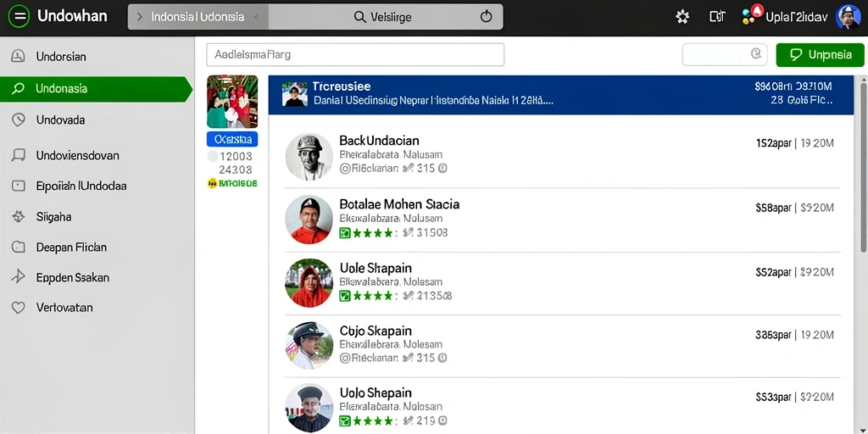Expand the breadcrumb chevron before Indonsia
This screenshot has width=868, height=434.
pos(140,17)
